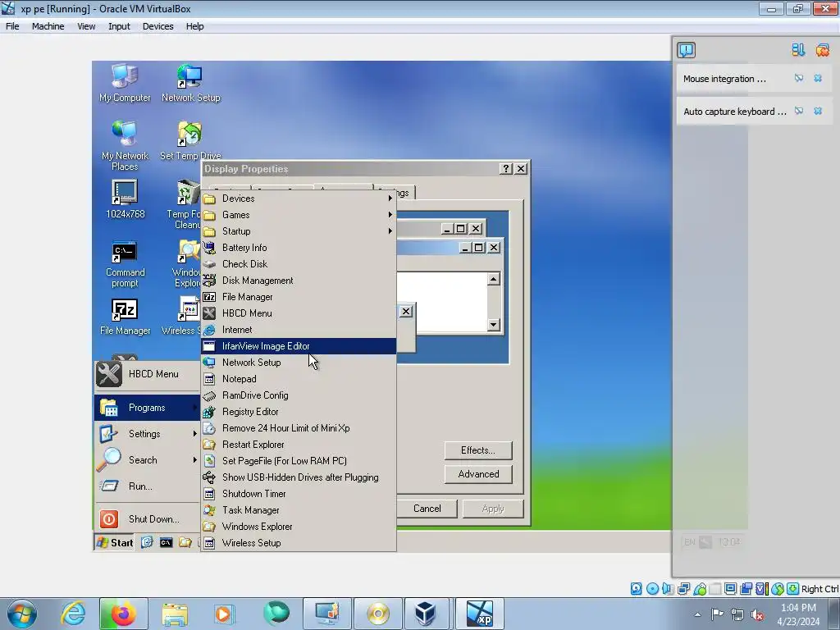Click the preview scrollbar down arrow in Display Properties
Image resolution: width=840 pixels, height=630 pixels.
493,325
